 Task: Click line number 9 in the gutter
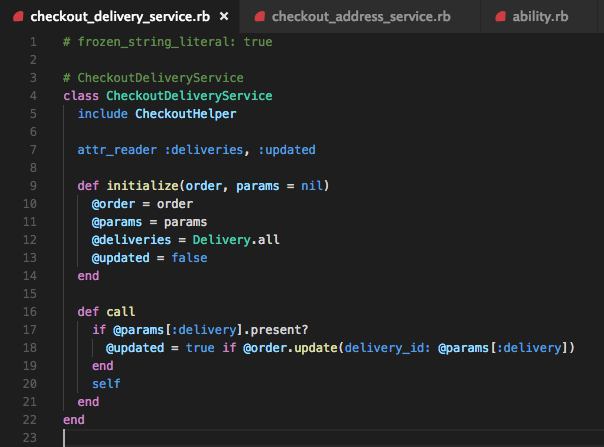33,186
